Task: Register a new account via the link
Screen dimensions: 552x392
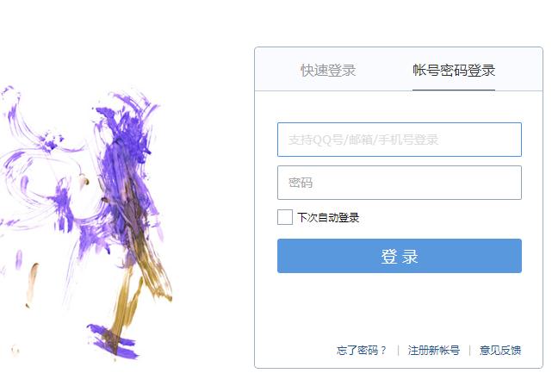Action: [x=434, y=350]
